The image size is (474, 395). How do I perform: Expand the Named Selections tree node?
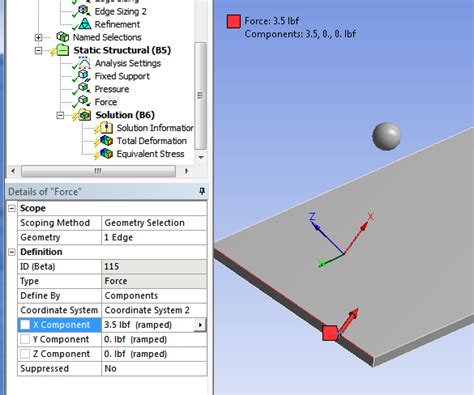pos(38,37)
